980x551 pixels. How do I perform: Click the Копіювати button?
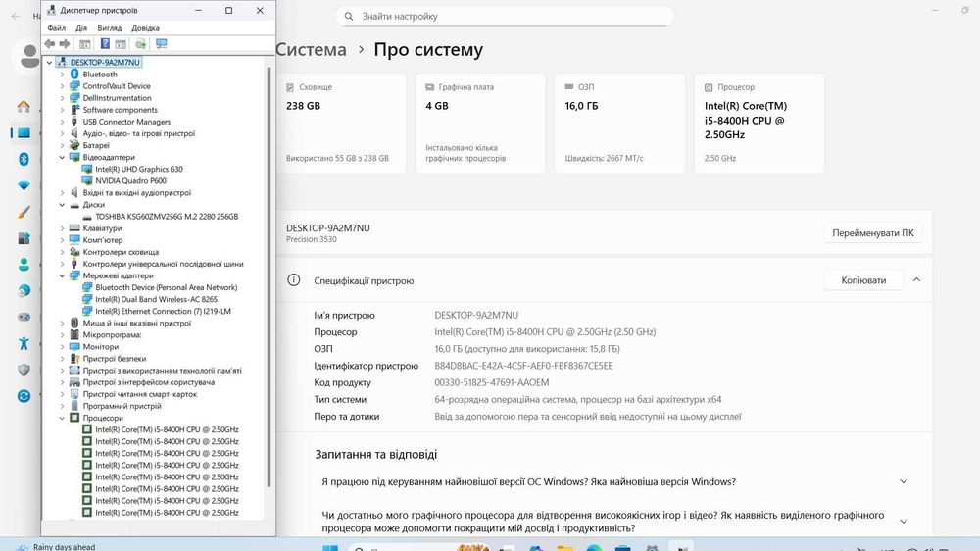click(863, 280)
